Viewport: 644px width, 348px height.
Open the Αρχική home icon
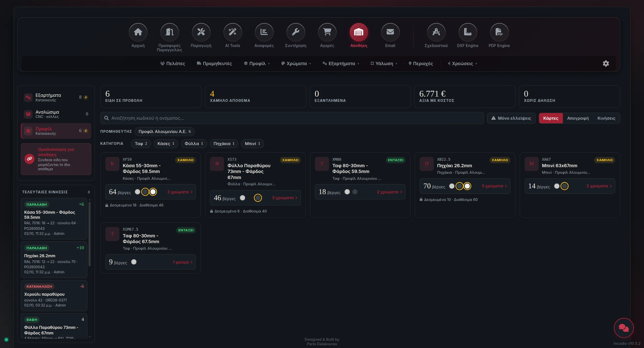coord(138,32)
